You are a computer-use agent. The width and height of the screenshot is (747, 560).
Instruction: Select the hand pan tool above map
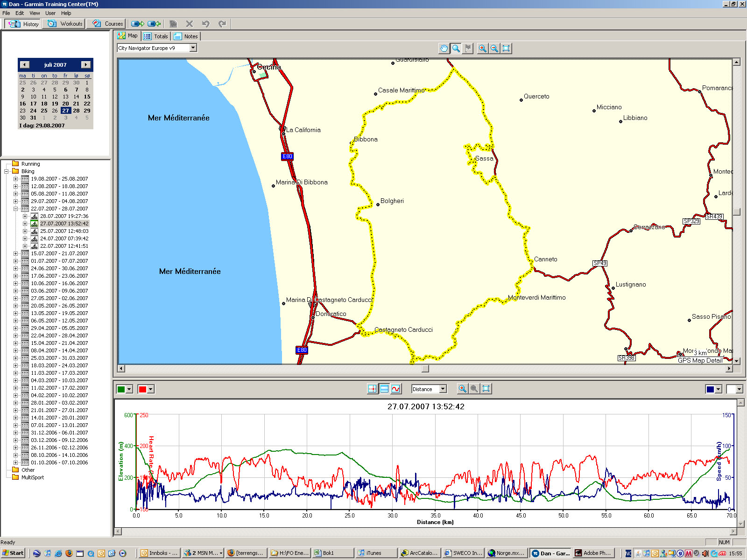[444, 48]
